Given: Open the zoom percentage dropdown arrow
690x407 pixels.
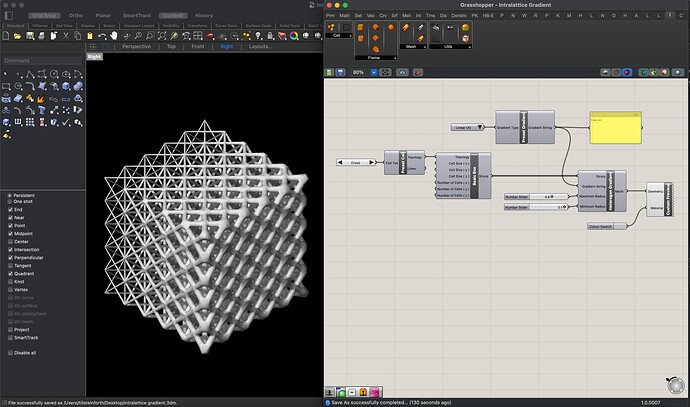Looking at the screenshot, I should click(376, 72).
